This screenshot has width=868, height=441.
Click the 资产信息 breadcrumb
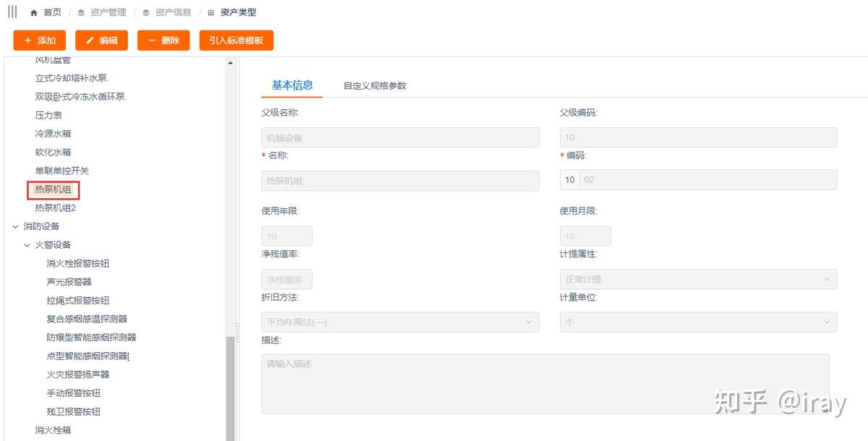point(174,13)
